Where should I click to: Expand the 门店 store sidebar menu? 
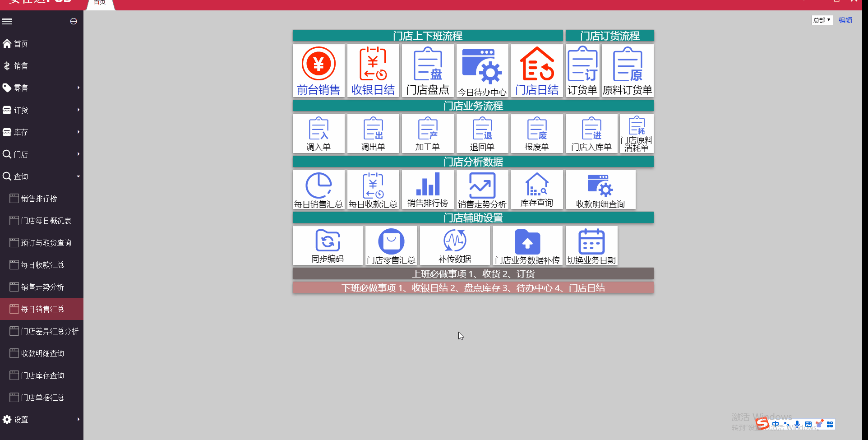tap(42, 154)
